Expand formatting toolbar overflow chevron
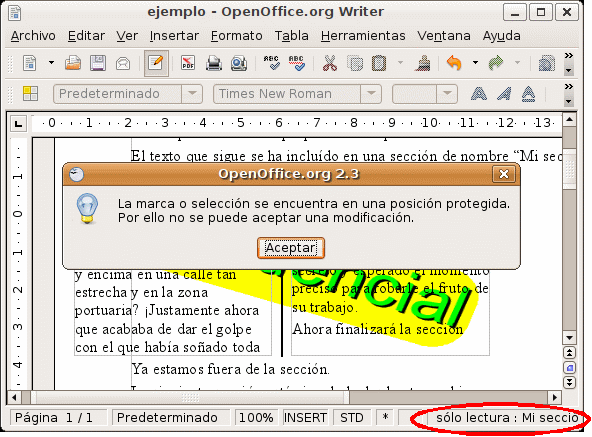The height and width of the screenshot is (437, 592). 569,87
